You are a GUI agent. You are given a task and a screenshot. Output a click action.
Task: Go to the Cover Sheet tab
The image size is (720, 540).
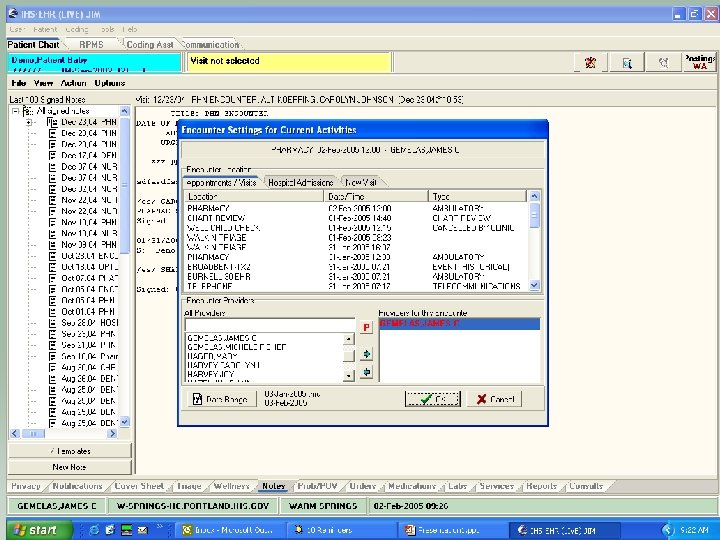(x=139, y=486)
